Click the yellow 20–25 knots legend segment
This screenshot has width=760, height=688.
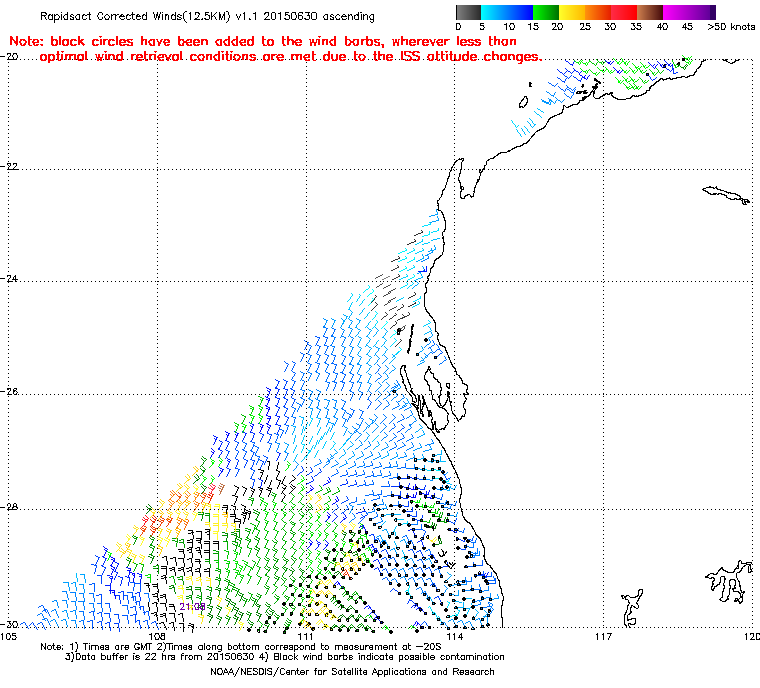coord(572,12)
